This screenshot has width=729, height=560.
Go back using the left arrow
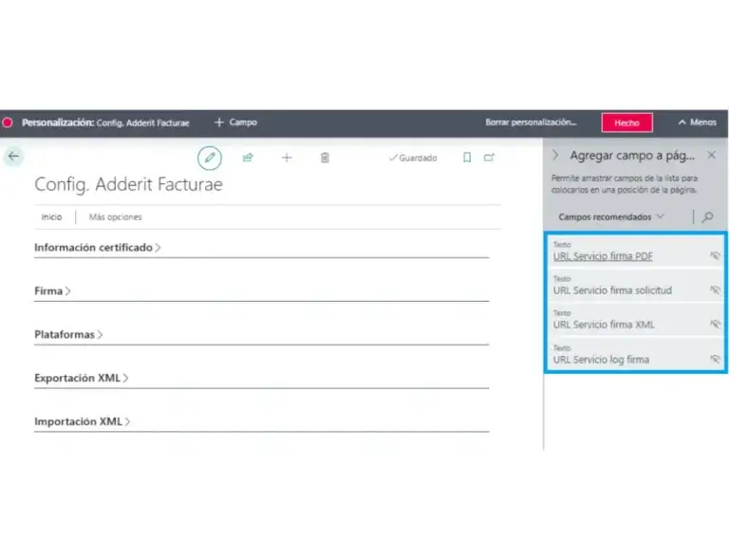(x=12, y=156)
